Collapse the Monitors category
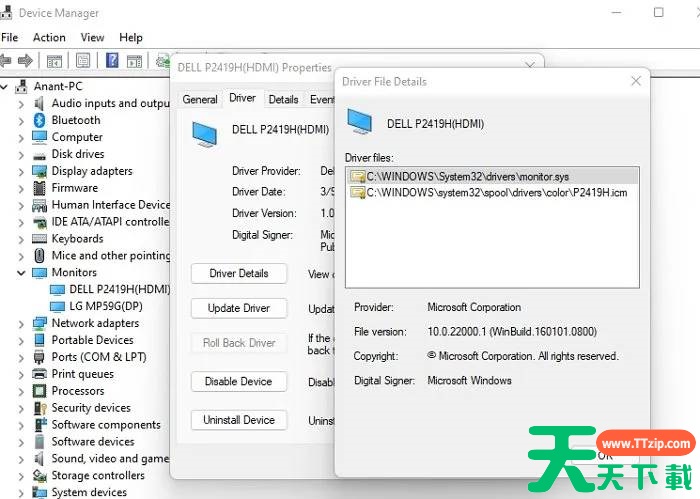The height and width of the screenshot is (499, 700). 21,273
